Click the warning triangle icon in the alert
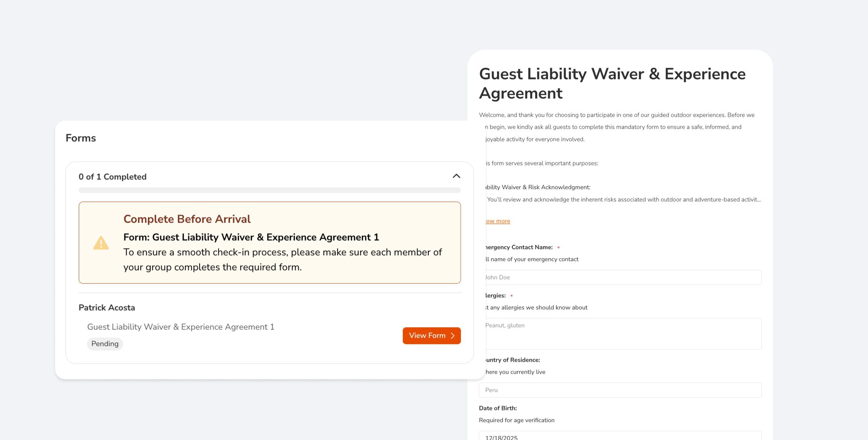Viewport: 868px width, 440px height. (x=101, y=243)
